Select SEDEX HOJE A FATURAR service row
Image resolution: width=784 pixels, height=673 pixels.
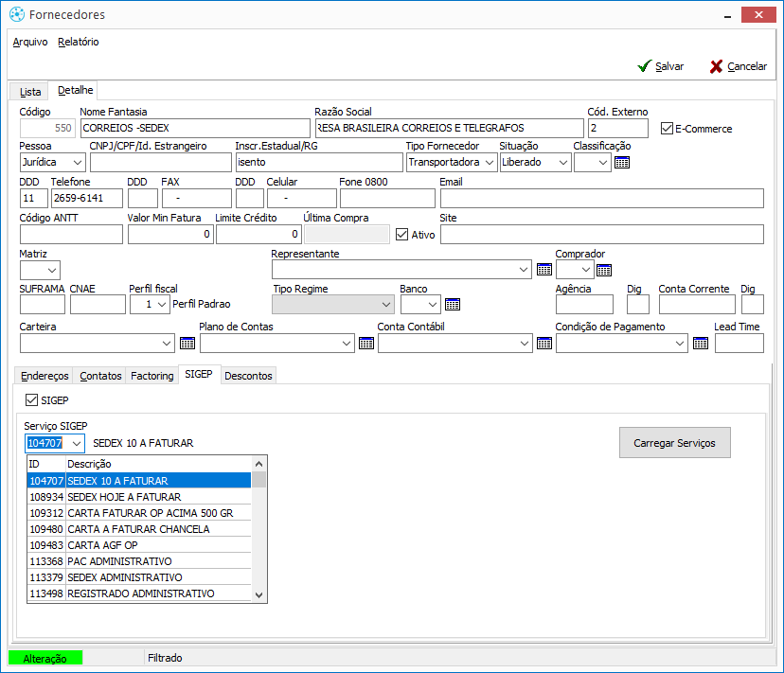pyautogui.click(x=139, y=497)
